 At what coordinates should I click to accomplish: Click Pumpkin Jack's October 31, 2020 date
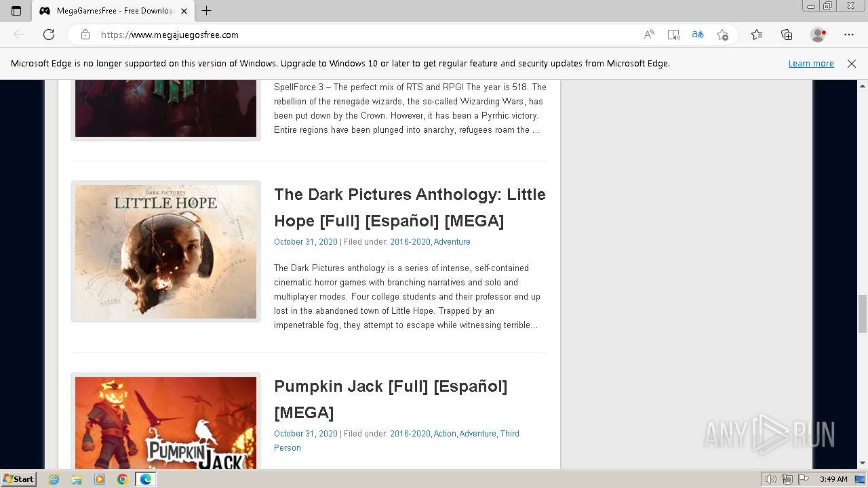click(x=305, y=434)
